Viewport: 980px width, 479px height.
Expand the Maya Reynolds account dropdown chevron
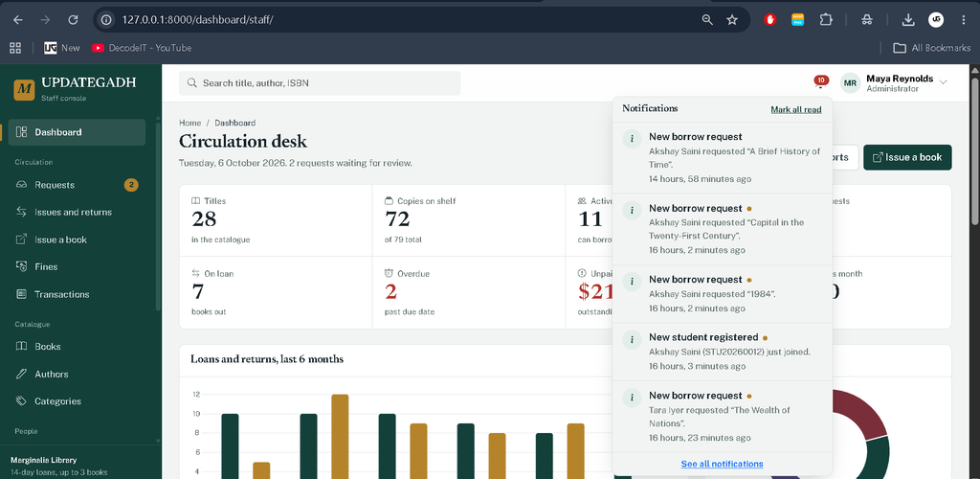pyautogui.click(x=943, y=82)
